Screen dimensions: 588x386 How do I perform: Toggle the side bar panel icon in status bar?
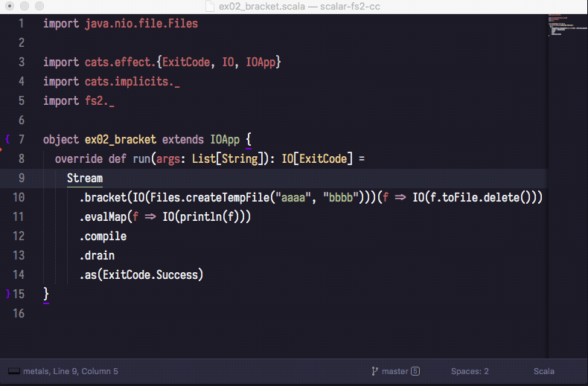[14, 371]
